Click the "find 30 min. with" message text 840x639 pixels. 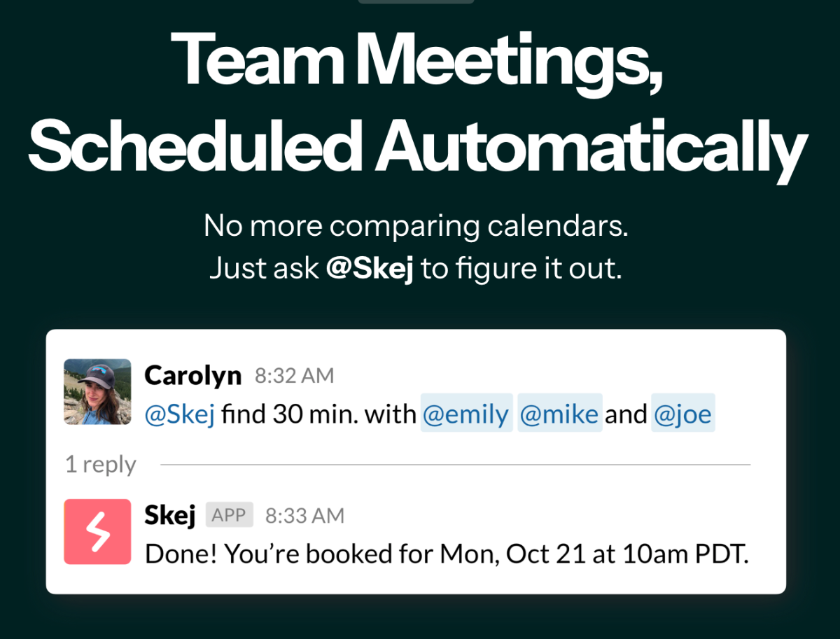(x=318, y=414)
